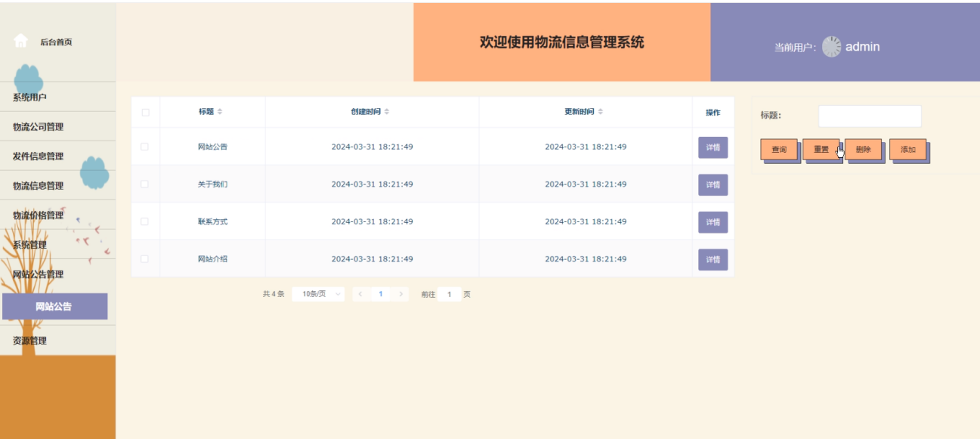
Task: Click the 重置 button
Action: coord(821,150)
